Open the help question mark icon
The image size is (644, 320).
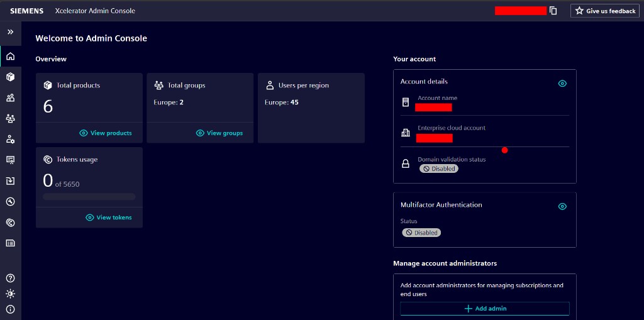click(10, 278)
